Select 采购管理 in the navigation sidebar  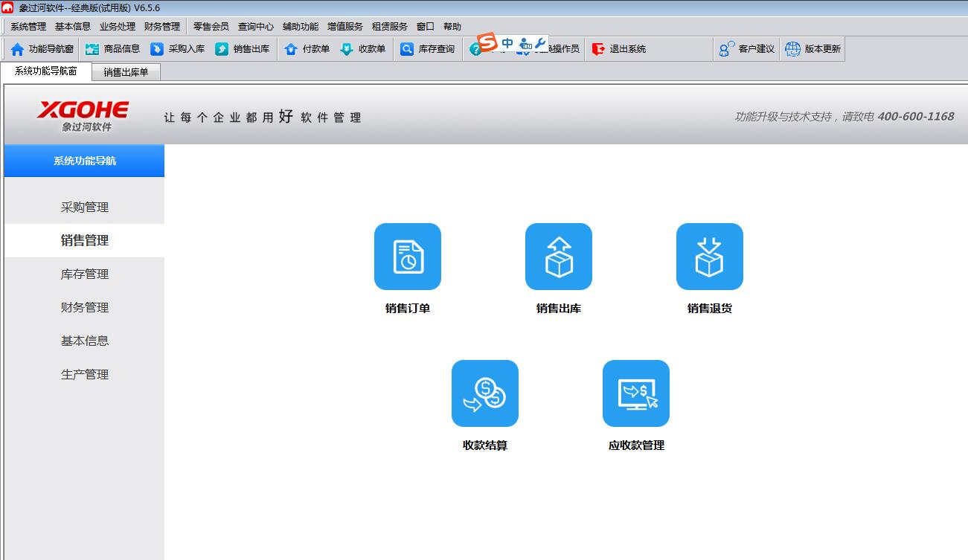click(x=84, y=207)
